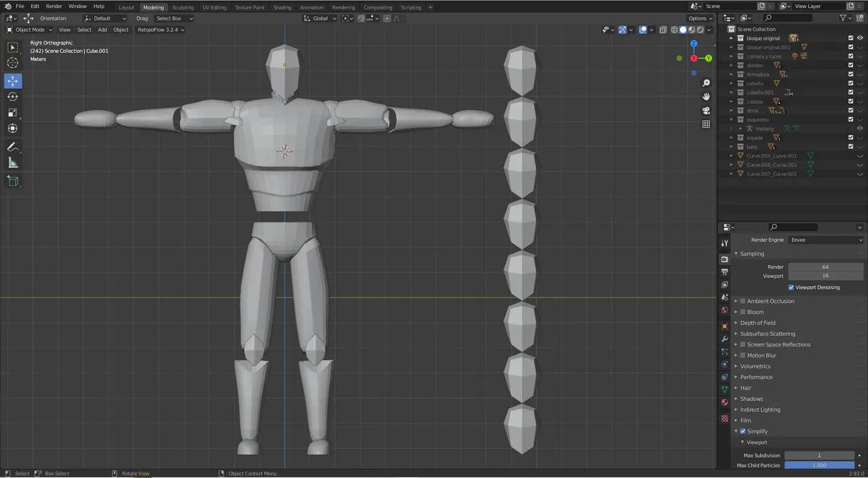868x478 pixels.
Task: Toggle visibility of the metarig object
Action: coord(860,128)
